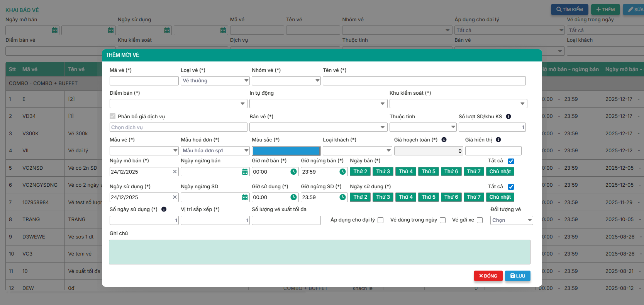
Task: Clear the Ngày mở bán date value
Action: point(175,172)
